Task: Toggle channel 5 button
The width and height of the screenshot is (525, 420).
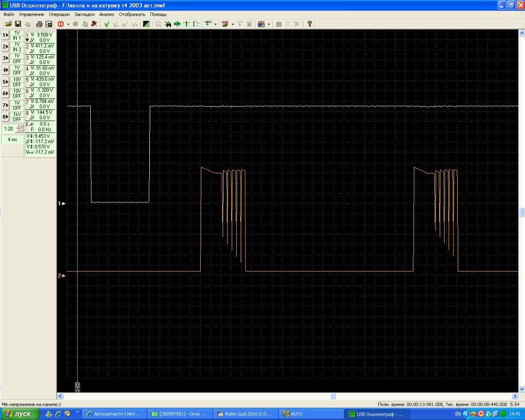Action: [x=5, y=81]
